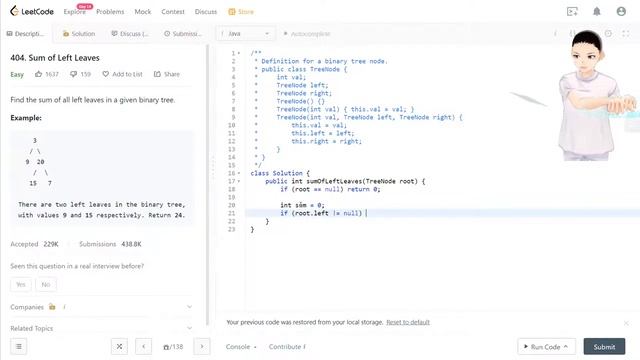Answer No to seen in interview

click(x=46, y=284)
